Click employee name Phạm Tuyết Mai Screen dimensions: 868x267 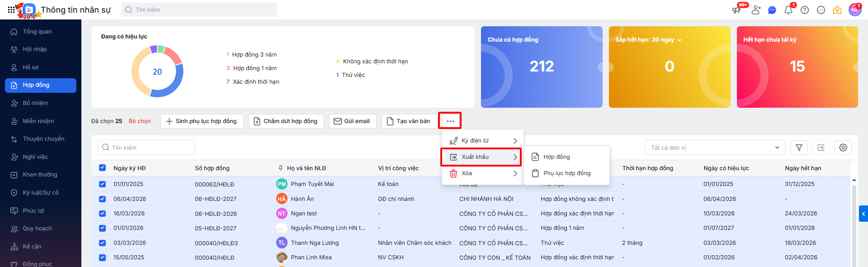pos(312,184)
